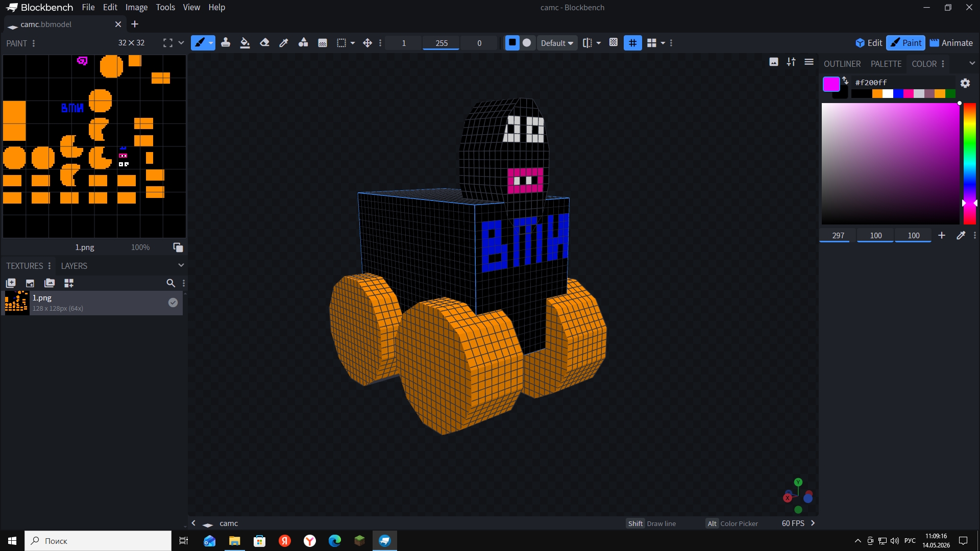Expand UV editor size chevron
Viewport: 980px width, 551px height.
(x=181, y=43)
